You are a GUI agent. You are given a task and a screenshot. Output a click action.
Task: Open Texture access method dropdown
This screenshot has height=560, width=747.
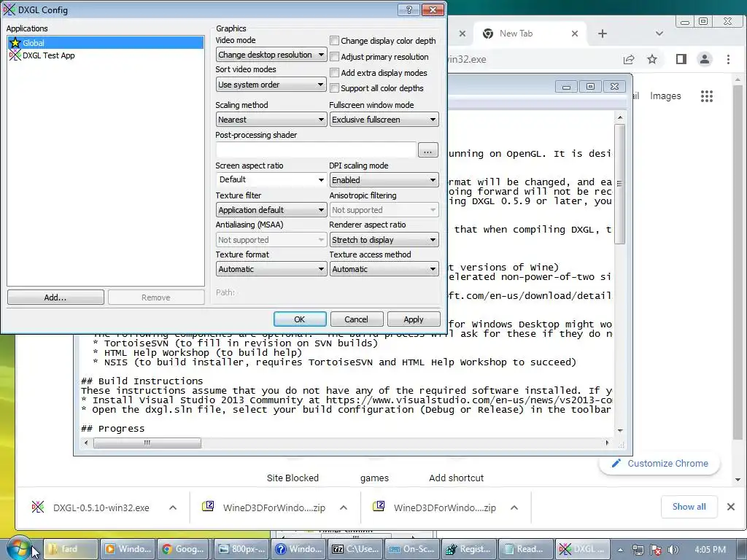click(384, 269)
